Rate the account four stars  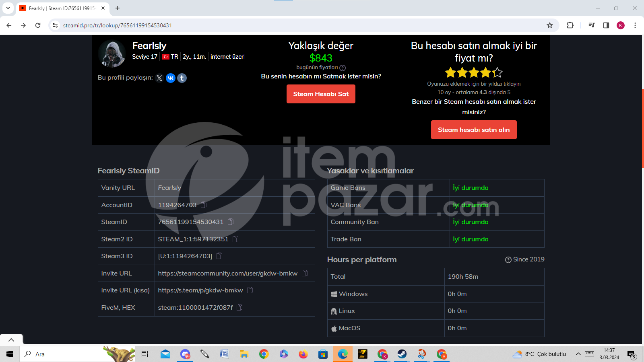point(485,73)
